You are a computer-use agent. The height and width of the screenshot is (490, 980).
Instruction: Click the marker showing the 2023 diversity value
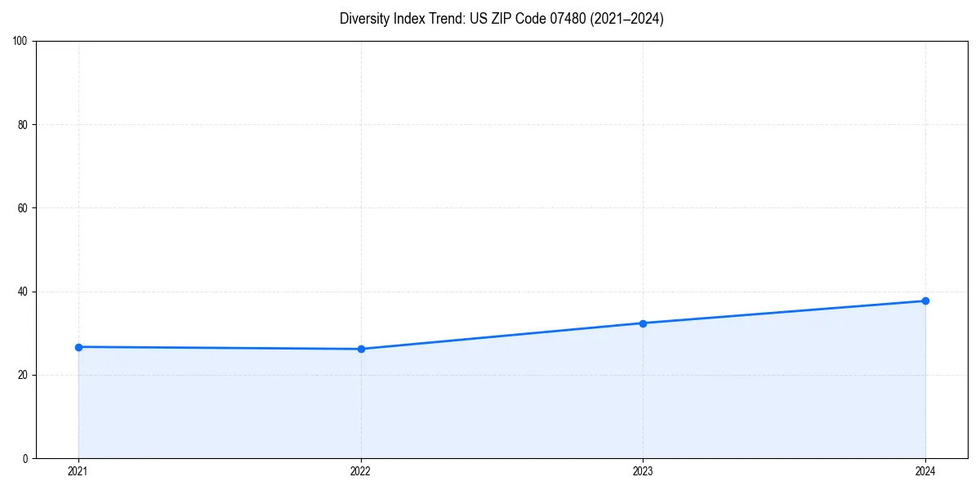pos(644,323)
